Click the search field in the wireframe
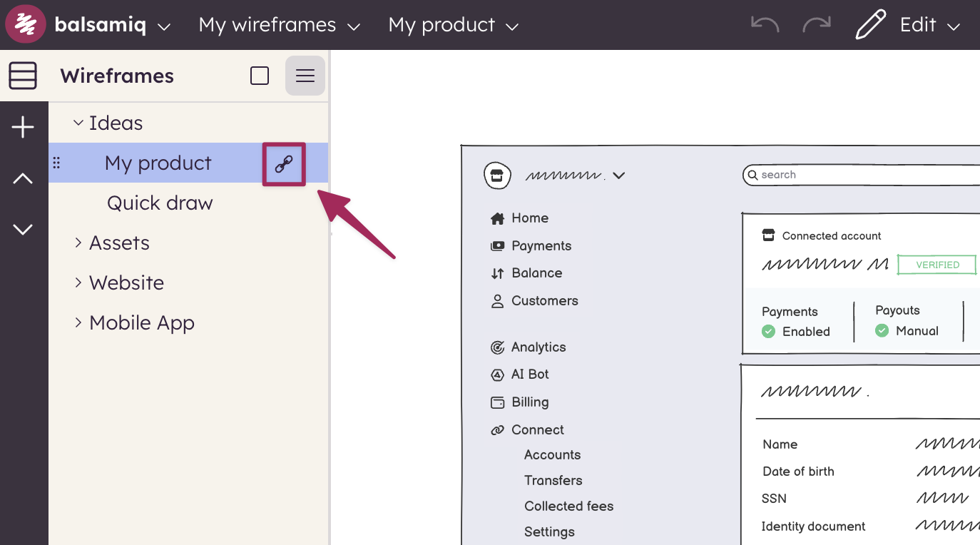980x545 pixels. coord(856,175)
